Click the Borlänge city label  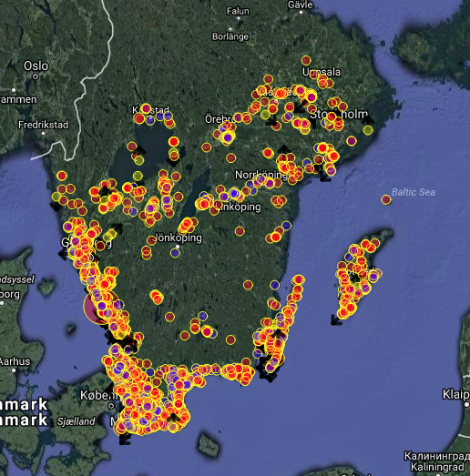click(x=230, y=36)
